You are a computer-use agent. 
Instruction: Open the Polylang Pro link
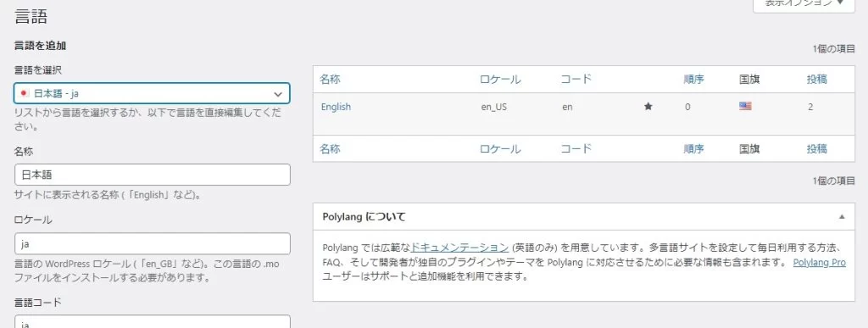[820, 262]
